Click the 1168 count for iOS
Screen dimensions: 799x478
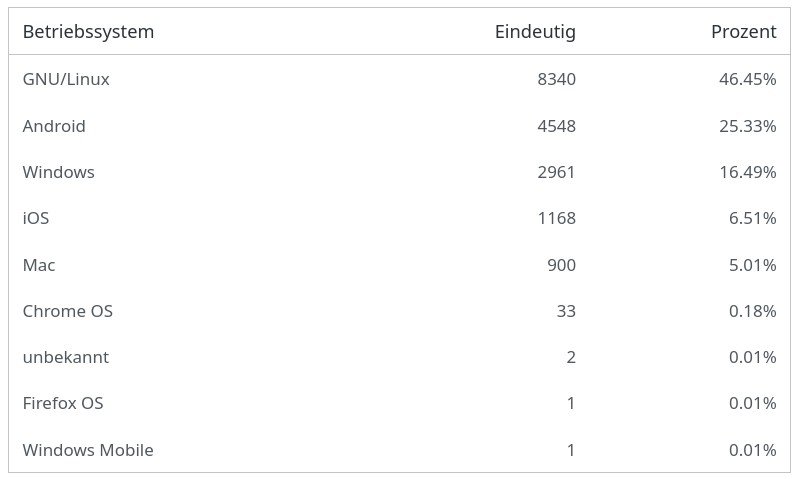pos(556,218)
